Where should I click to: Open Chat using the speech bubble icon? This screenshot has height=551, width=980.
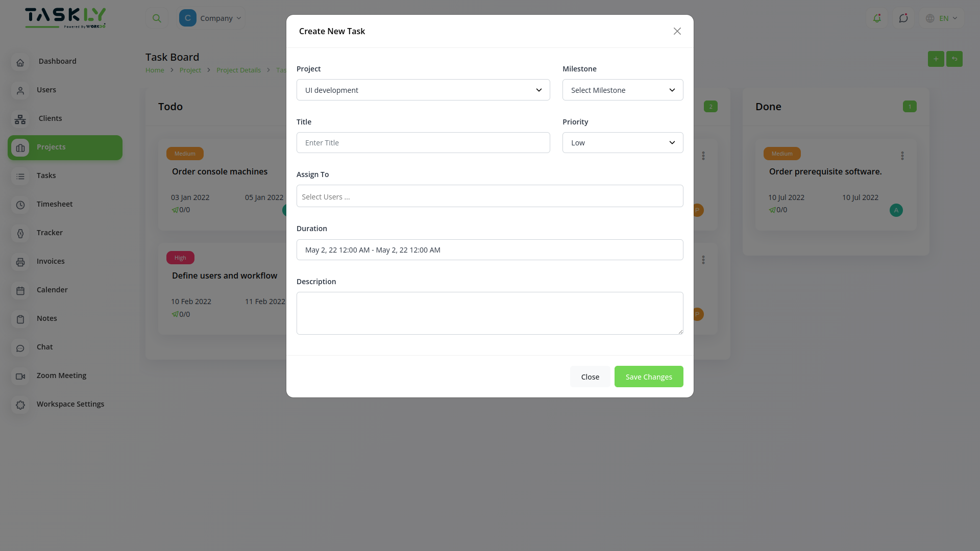coord(20,348)
